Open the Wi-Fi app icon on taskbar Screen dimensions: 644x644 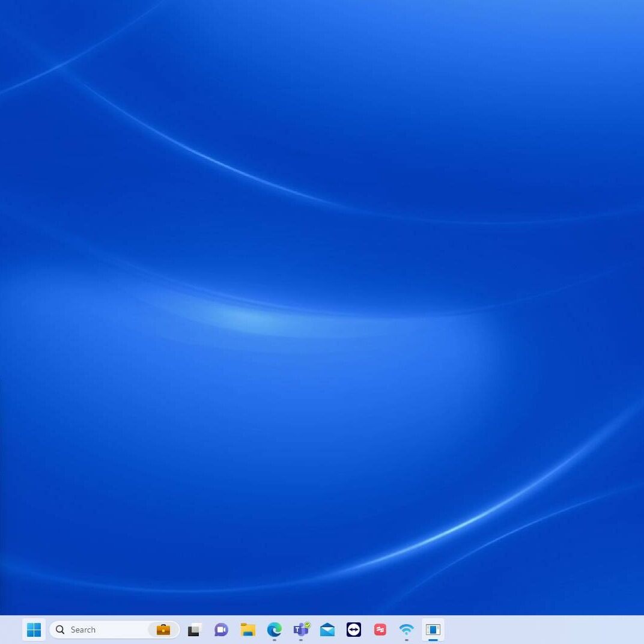407,630
